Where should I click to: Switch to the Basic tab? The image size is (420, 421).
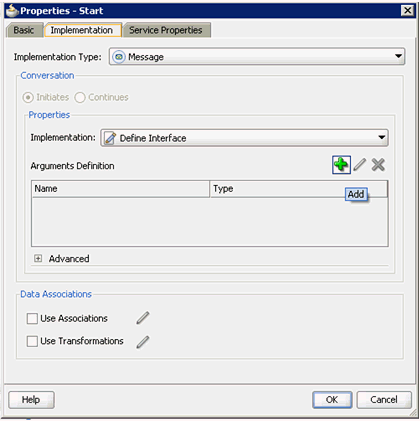tap(24, 30)
